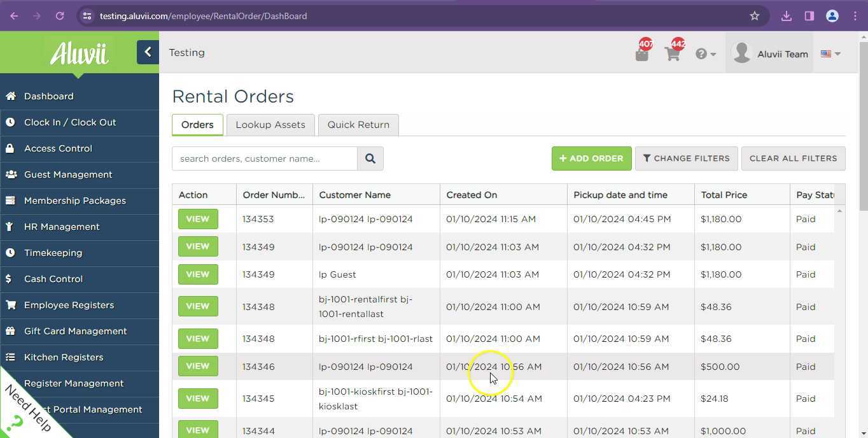Screen dimensions: 868x438
Task: Check notifications showing 407 badge
Action: coord(641,53)
